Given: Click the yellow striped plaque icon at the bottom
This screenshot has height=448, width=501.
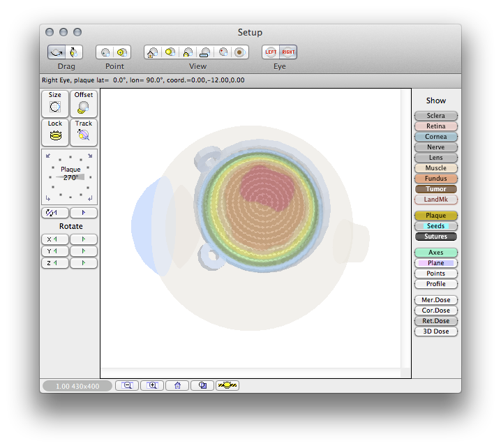Looking at the screenshot, I should [227, 385].
